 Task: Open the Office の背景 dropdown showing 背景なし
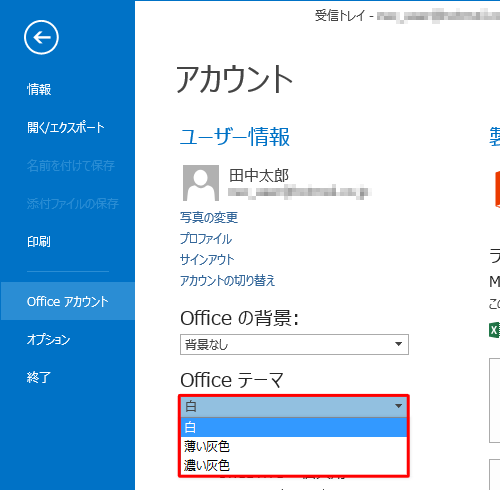294,345
